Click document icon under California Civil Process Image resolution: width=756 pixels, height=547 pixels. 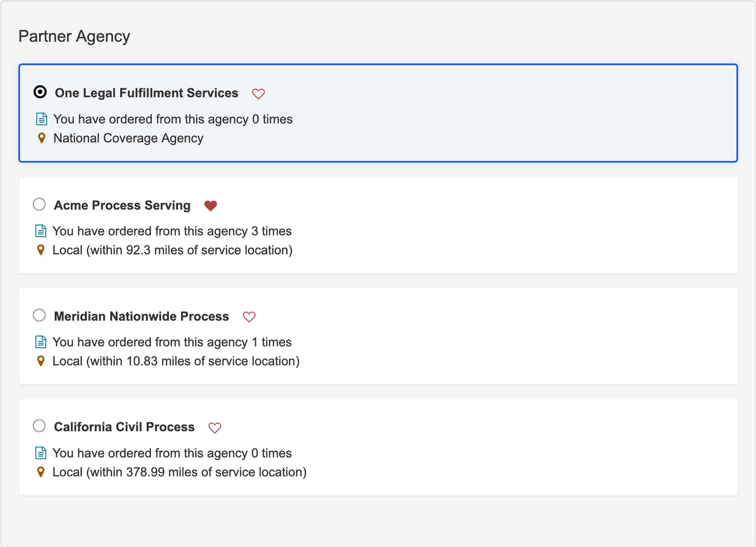click(41, 453)
